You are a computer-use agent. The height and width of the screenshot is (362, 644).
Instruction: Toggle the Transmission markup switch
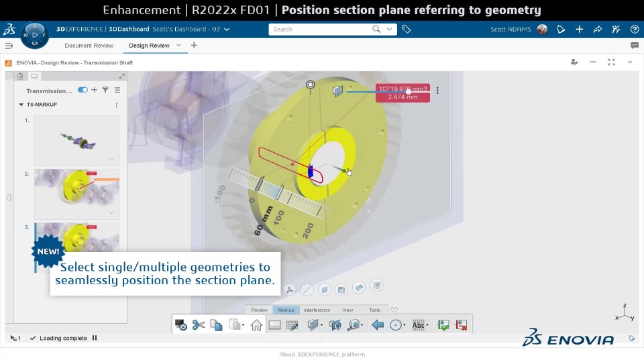(83, 90)
